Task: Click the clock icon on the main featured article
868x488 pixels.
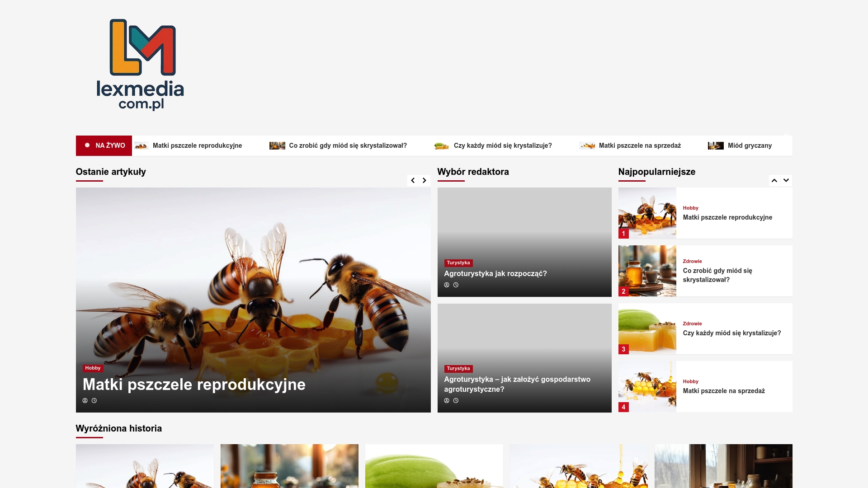Action: 94,400
